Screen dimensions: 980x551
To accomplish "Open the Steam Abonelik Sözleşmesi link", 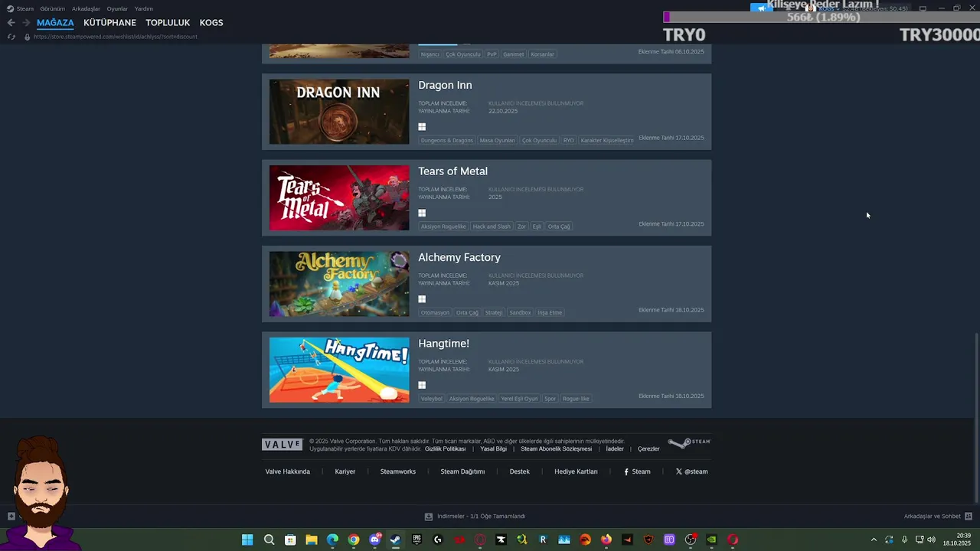I will click(x=556, y=449).
